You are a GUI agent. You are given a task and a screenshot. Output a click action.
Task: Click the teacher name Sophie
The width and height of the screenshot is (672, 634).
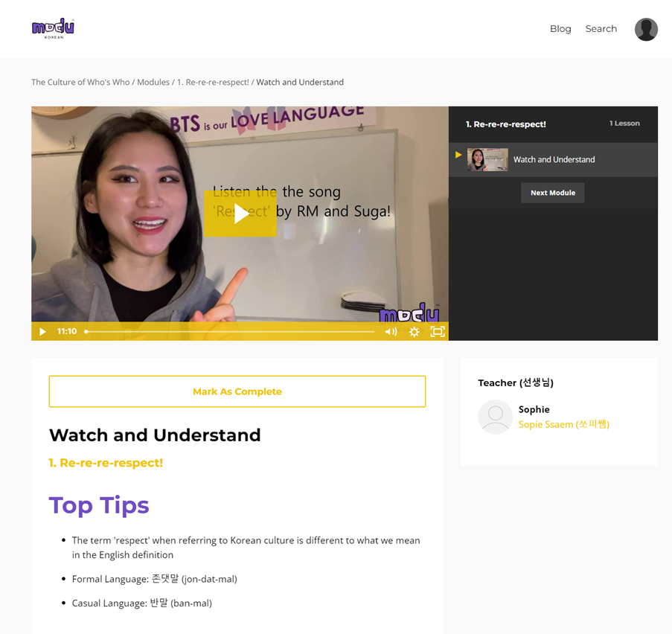coord(534,409)
